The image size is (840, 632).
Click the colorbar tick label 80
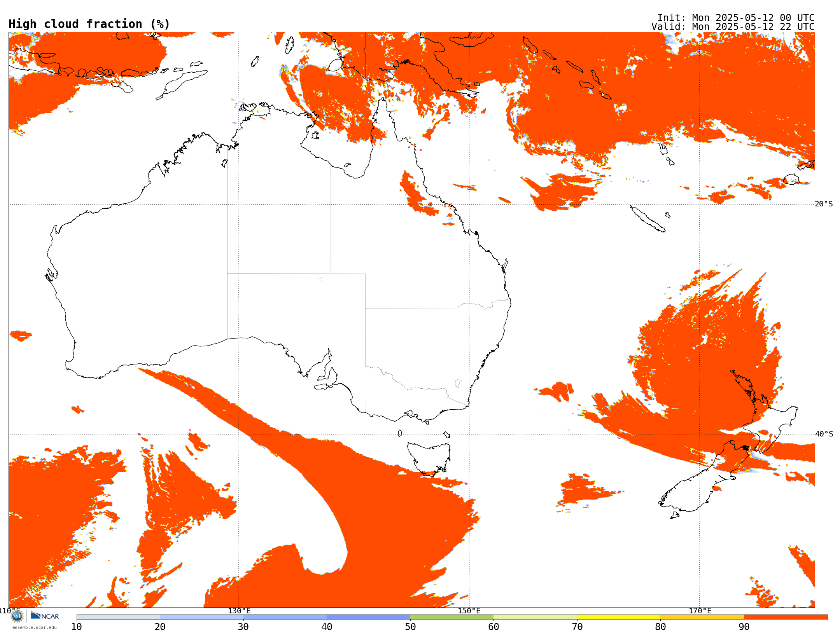[x=660, y=627]
